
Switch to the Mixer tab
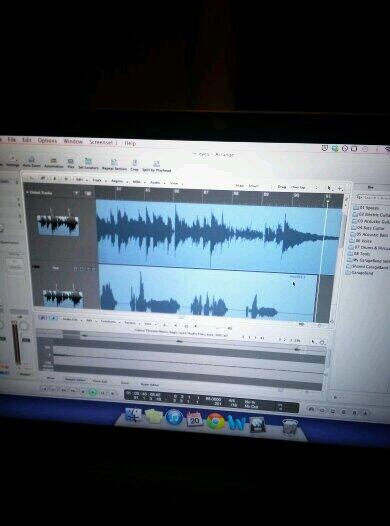(x=51, y=378)
